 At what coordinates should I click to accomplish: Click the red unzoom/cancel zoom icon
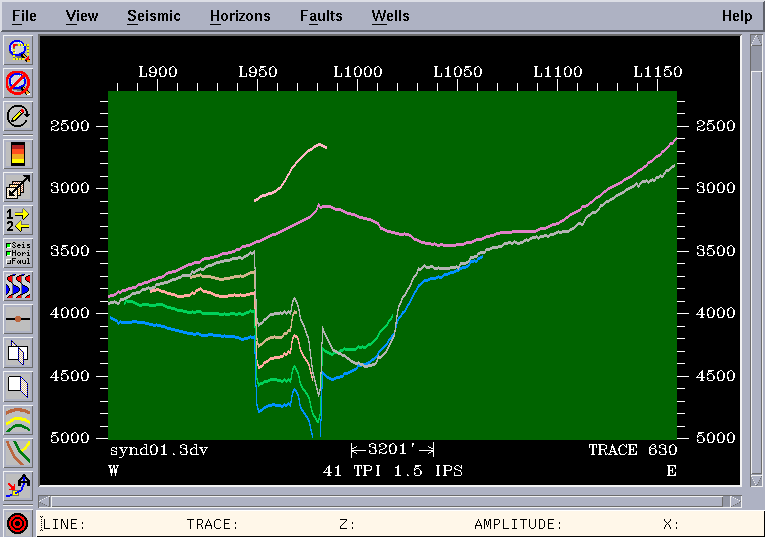[19, 83]
